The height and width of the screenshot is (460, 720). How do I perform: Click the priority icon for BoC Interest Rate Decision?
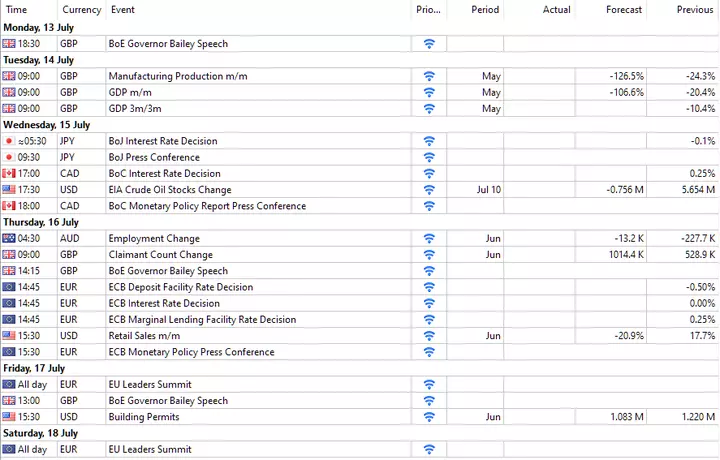pyautogui.click(x=429, y=174)
